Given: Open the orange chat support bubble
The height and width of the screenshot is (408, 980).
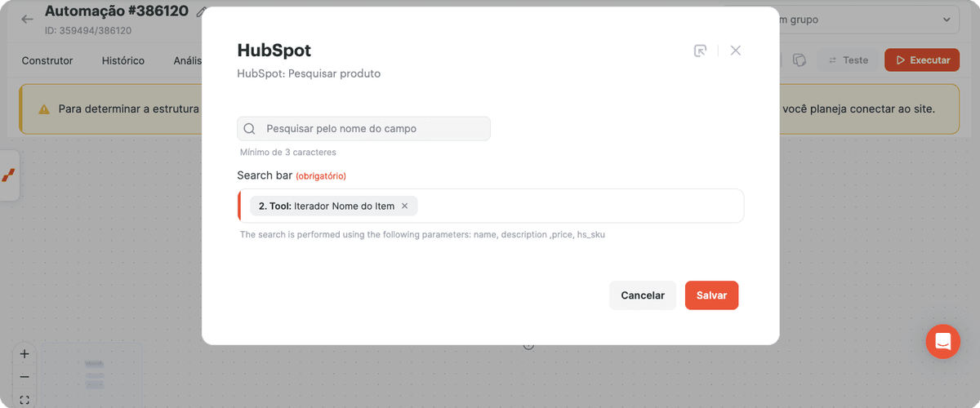Looking at the screenshot, I should [943, 341].
